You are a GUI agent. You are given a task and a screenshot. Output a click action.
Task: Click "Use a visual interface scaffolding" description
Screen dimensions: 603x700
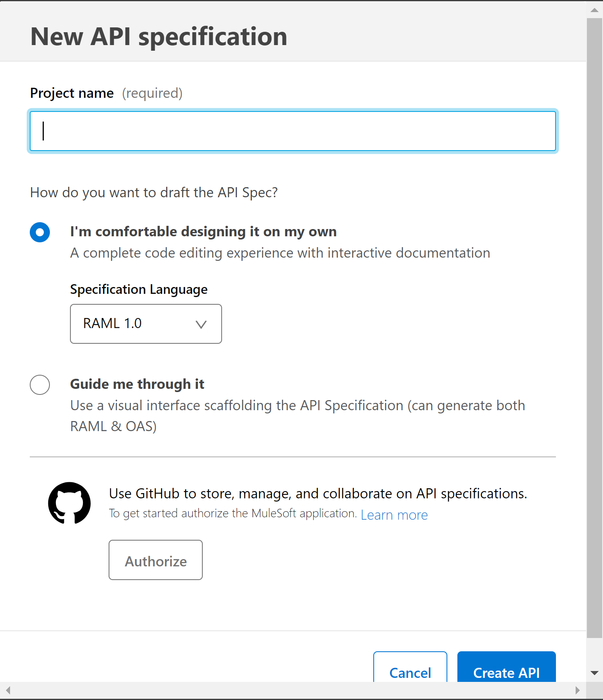(298, 416)
